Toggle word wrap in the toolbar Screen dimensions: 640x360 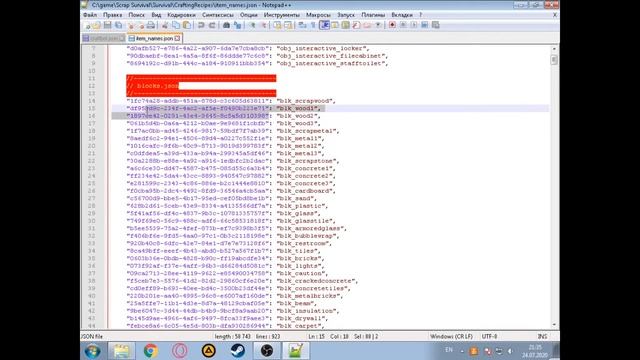(302, 25)
